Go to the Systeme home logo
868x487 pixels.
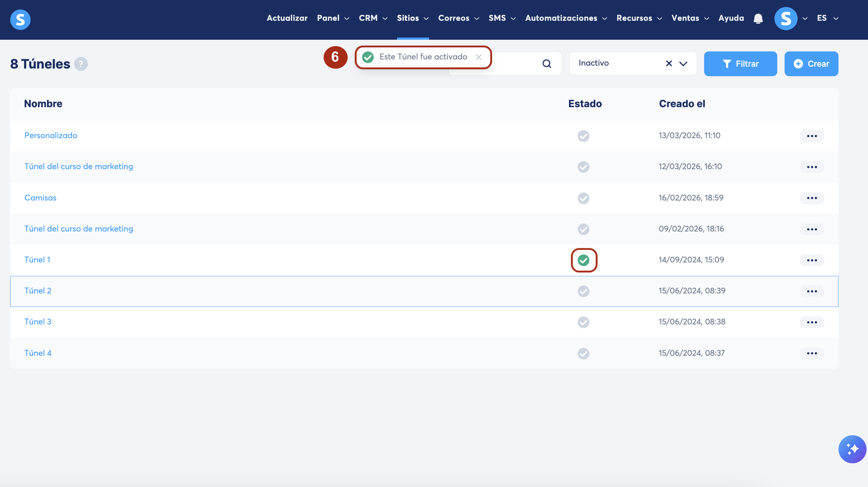coord(20,19)
